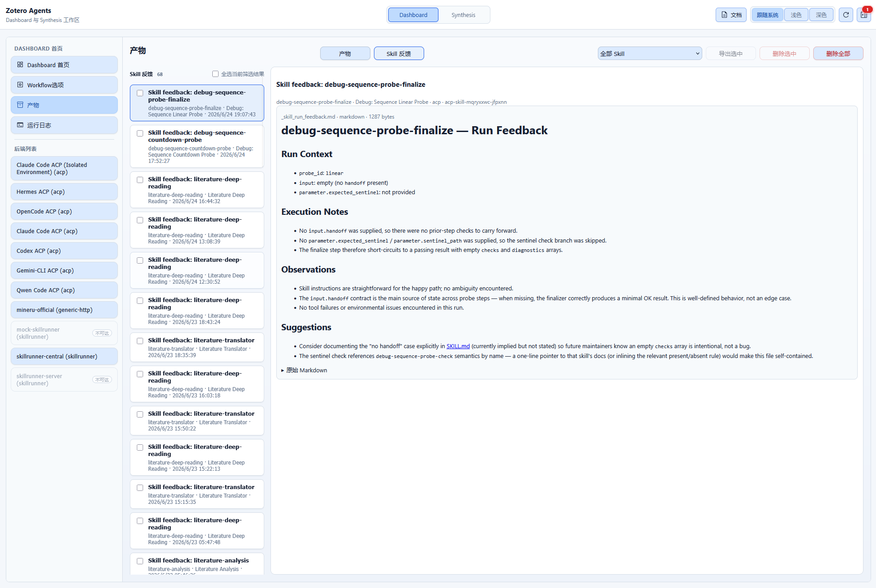Check literature-deep-reading 18:43:24 entry checkbox
This screenshot has width=876, height=588.
coord(140,301)
